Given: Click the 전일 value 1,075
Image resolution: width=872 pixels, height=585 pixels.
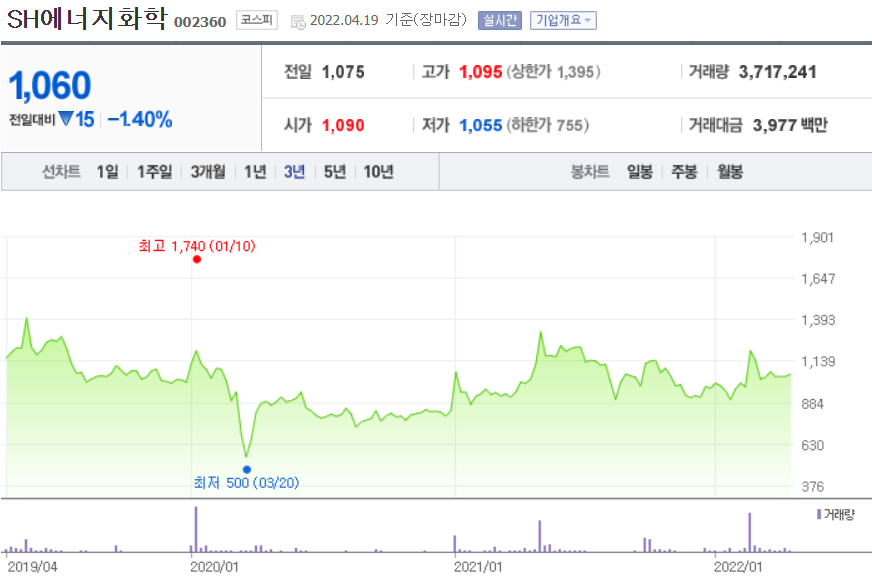Looking at the screenshot, I should [343, 72].
